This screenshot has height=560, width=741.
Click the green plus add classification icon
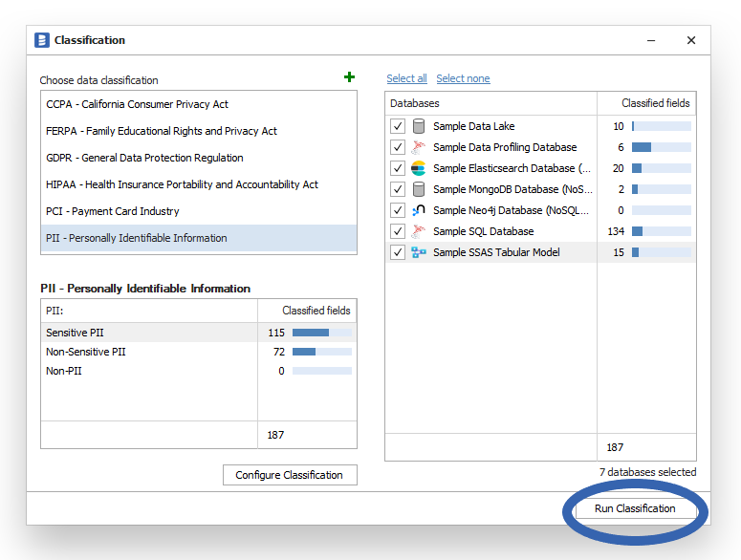pyautogui.click(x=349, y=77)
